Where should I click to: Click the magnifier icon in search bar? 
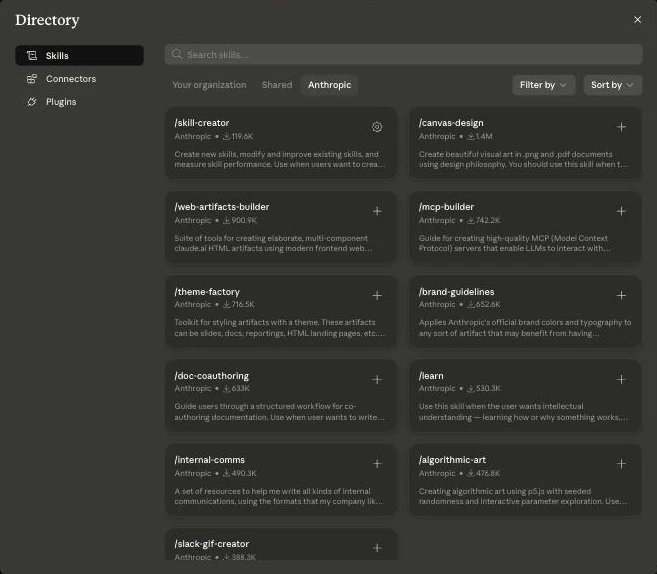tap(177, 54)
